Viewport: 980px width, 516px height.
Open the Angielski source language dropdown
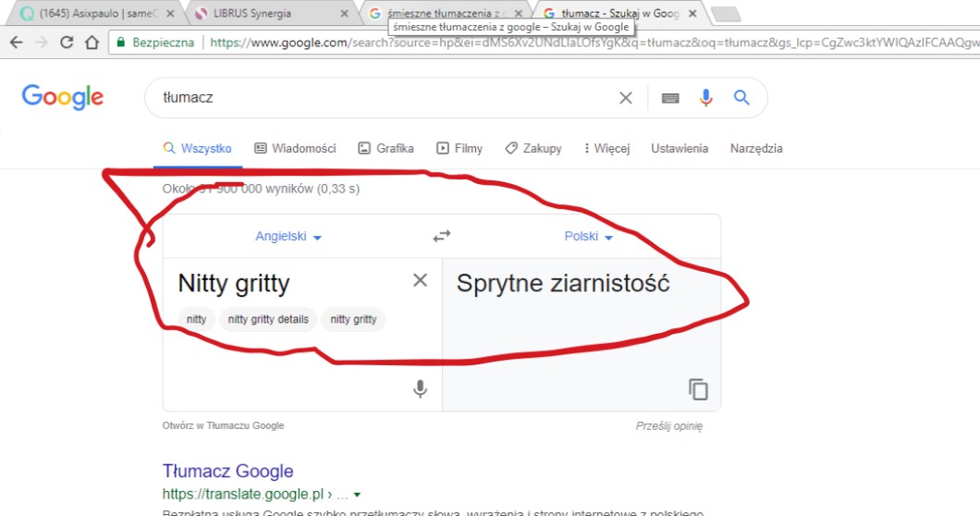[288, 237]
